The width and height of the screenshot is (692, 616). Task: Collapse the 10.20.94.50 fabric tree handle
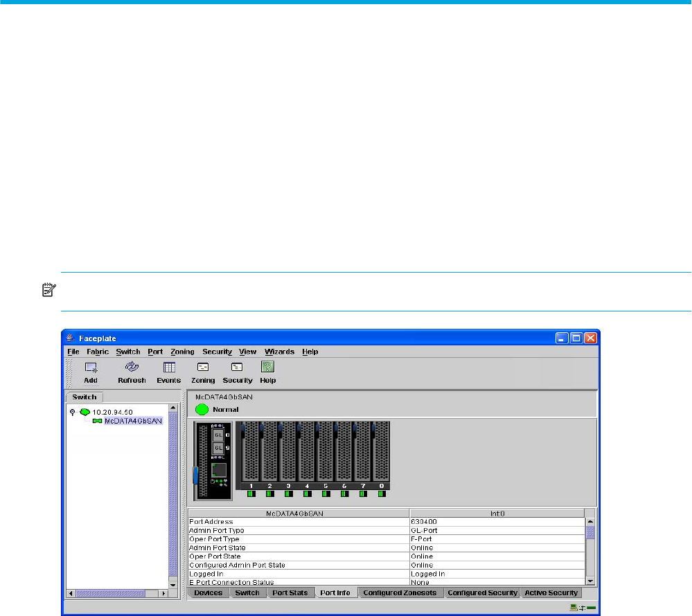pyautogui.click(x=73, y=413)
